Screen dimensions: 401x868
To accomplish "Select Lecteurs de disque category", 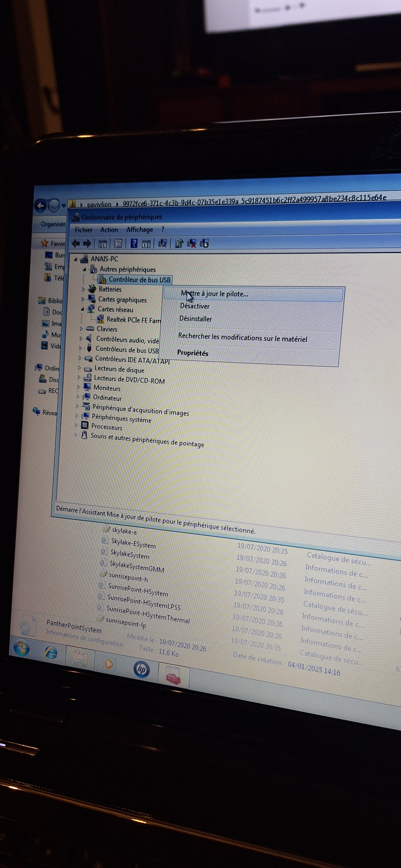I will pyautogui.click(x=119, y=370).
